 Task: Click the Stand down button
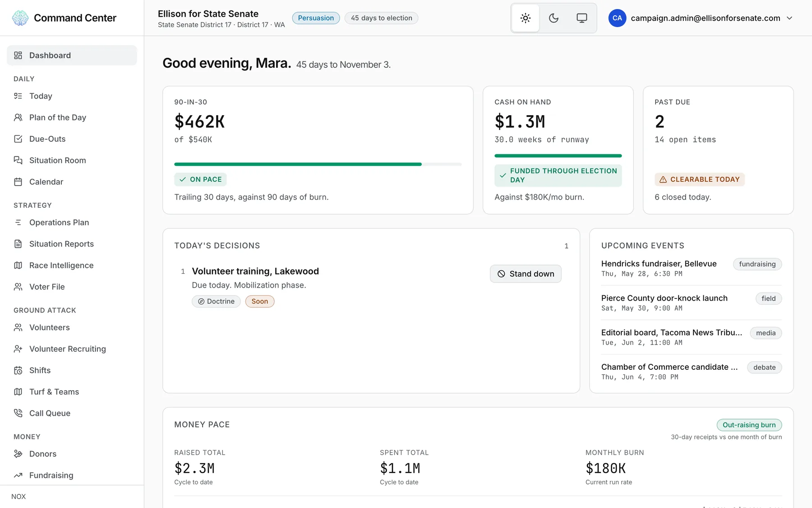click(x=526, y=274)
